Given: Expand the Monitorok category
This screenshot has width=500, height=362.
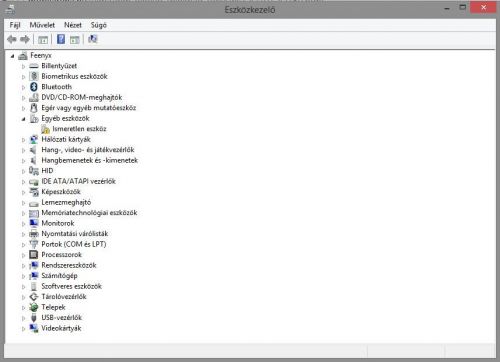Looking at the screenshot, I should [x=23, y=224].
